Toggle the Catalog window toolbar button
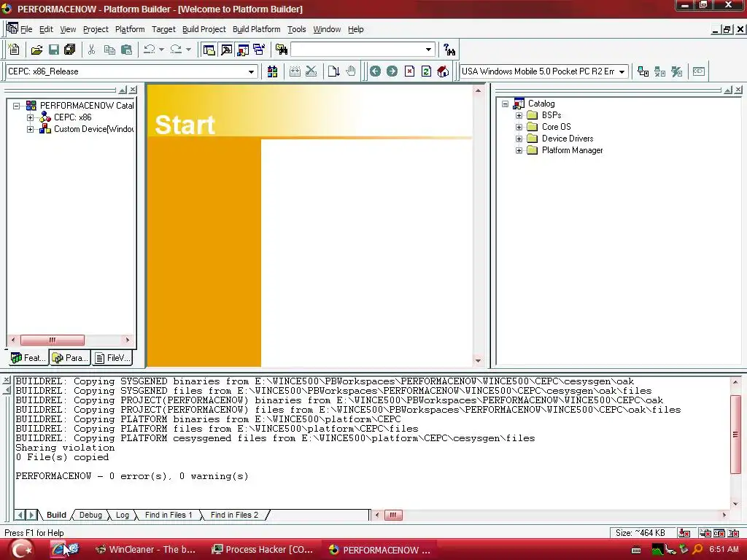 [243, 50]
